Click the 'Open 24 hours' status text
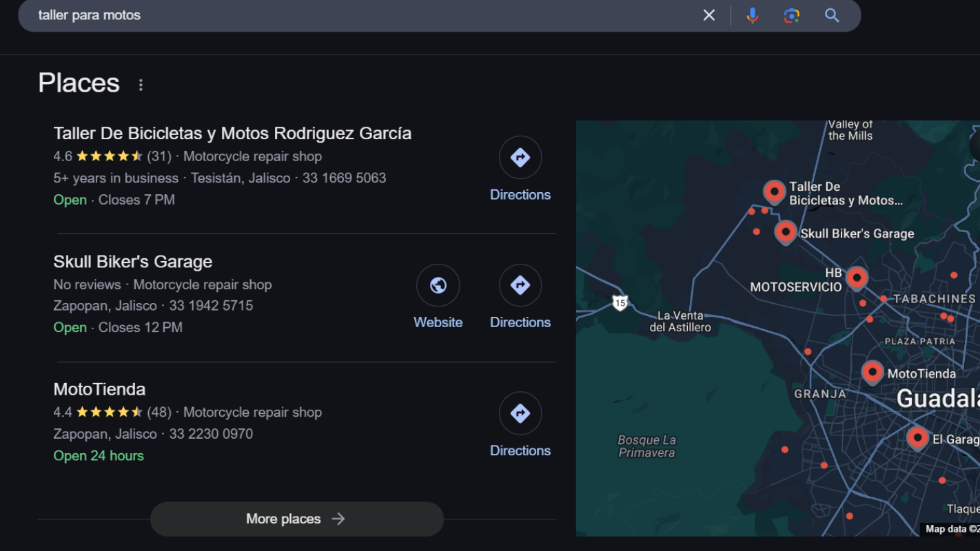 point(99,456)
